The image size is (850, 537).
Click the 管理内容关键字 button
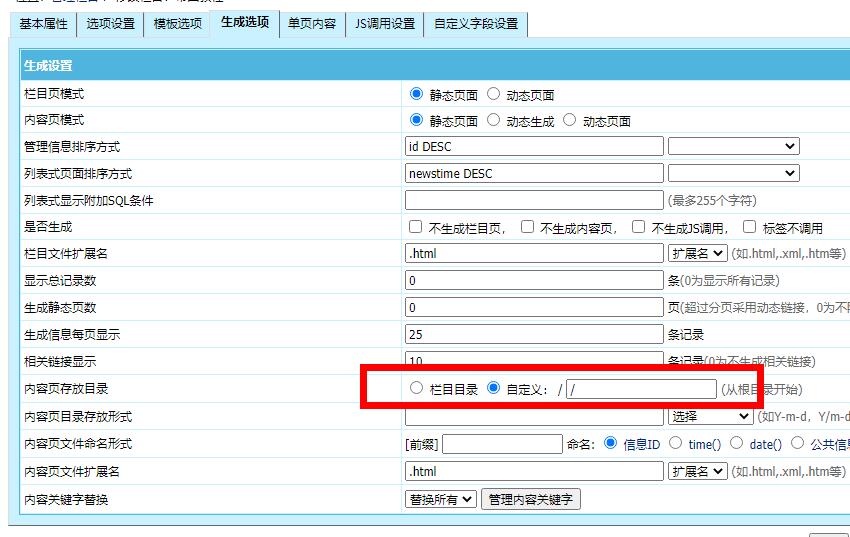point(531,499)
